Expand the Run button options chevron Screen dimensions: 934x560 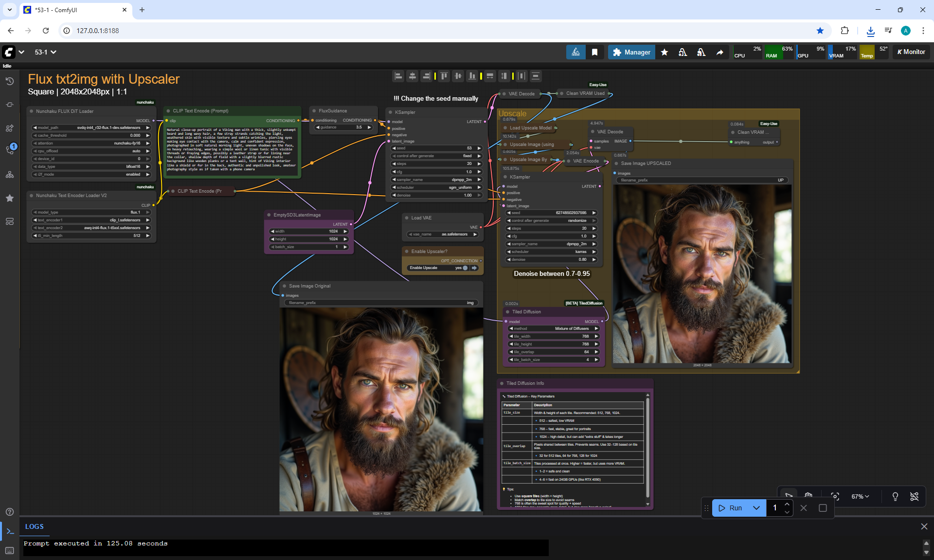(x=756, y=508)
